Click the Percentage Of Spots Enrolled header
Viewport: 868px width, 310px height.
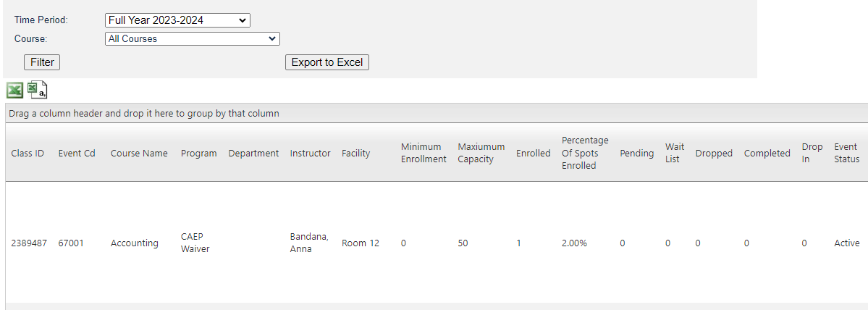click(x=585, y=153)
